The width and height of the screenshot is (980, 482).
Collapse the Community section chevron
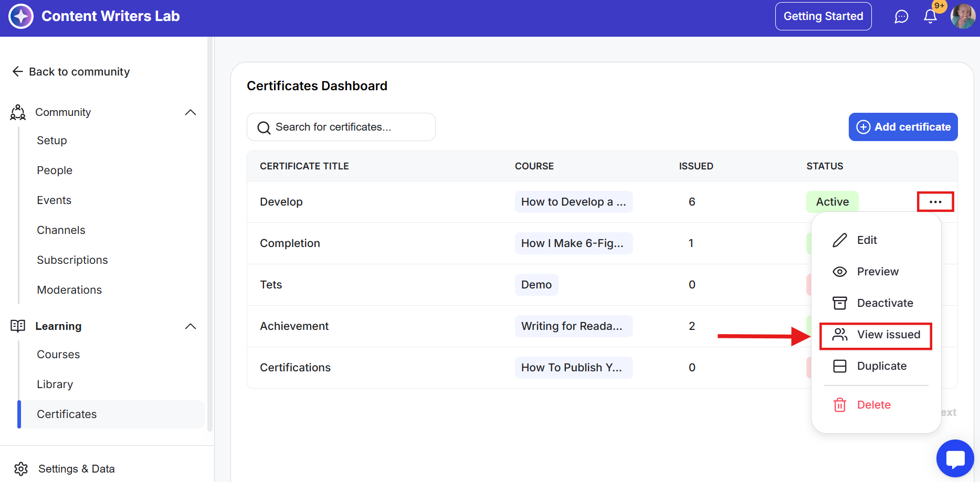(191, 112)
